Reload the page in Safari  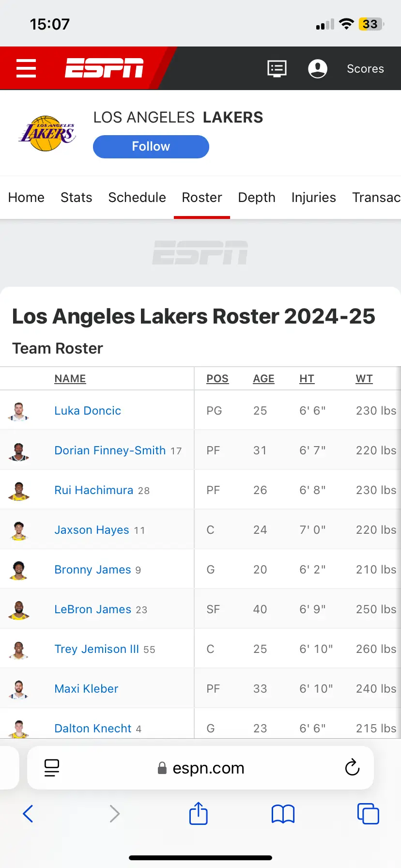(x=352, y=767)
